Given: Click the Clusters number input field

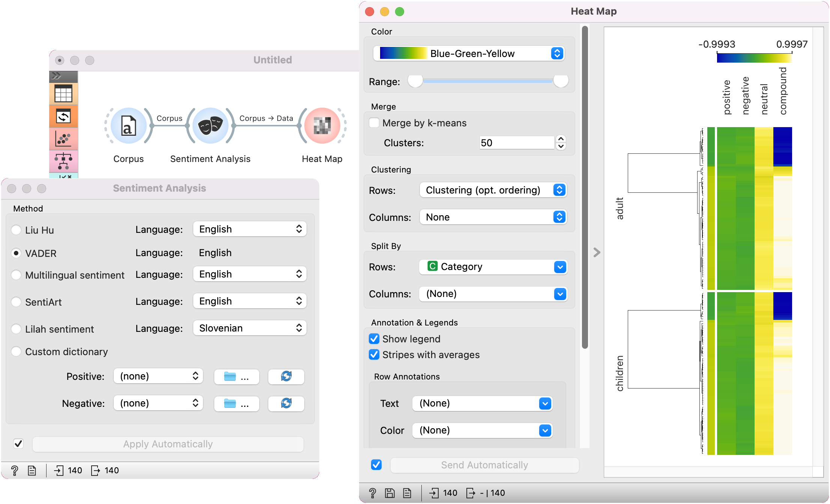Looking at the screenshot, I should click(516, 143).
